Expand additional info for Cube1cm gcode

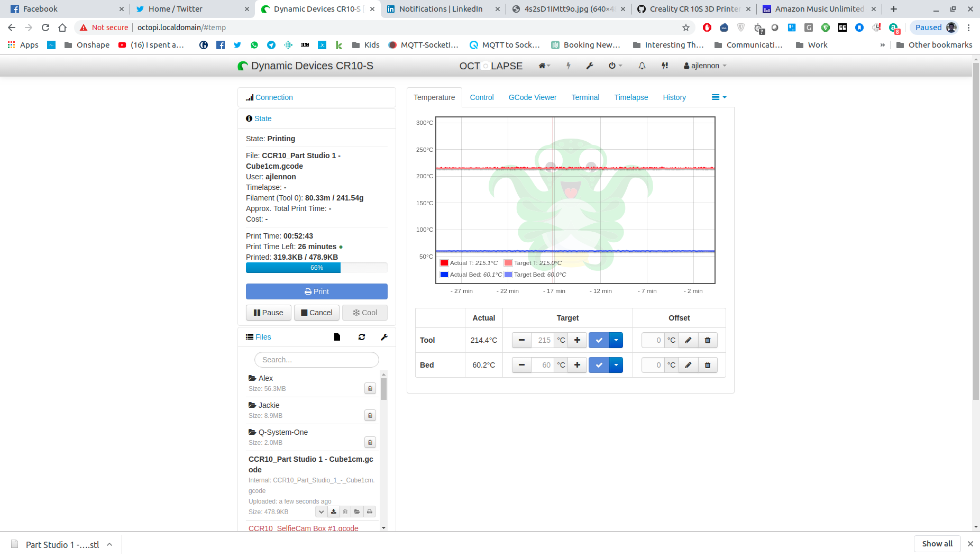322,512
